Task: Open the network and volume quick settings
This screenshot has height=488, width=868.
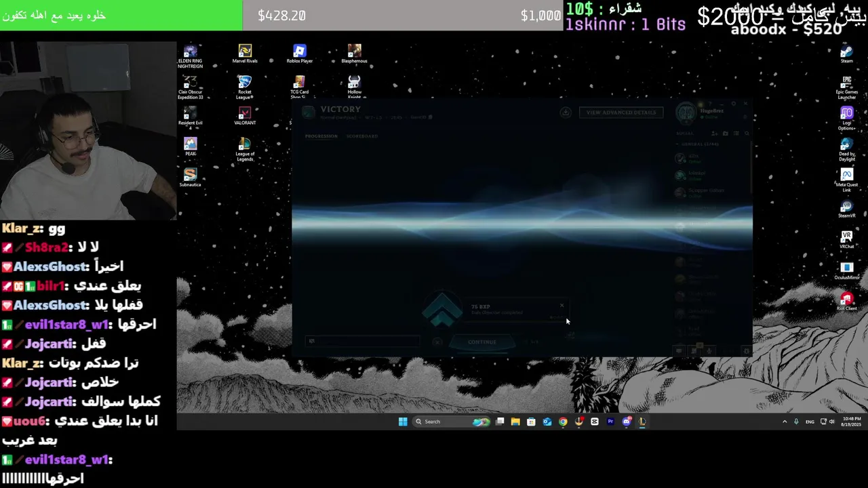Action: point(828,422)
